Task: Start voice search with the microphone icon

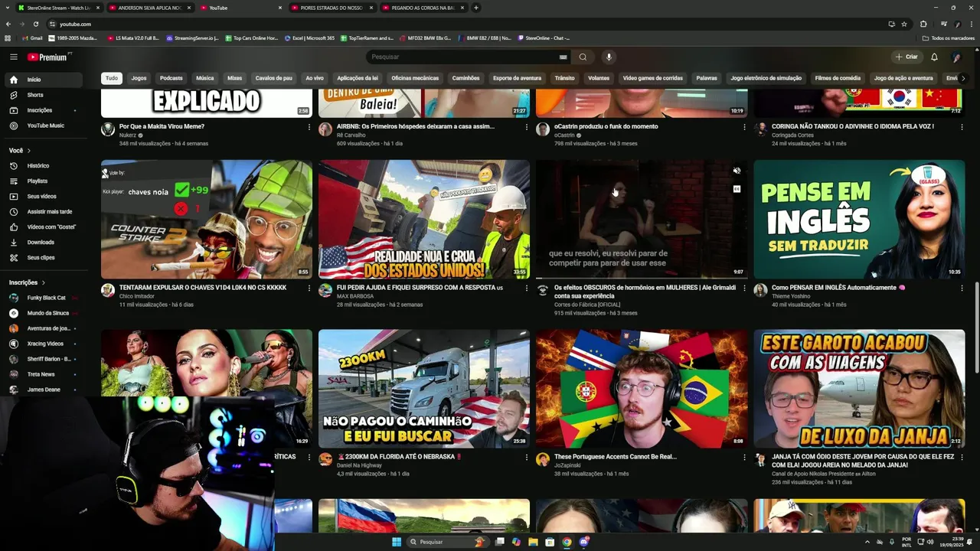Action: (x=609, y=57)
